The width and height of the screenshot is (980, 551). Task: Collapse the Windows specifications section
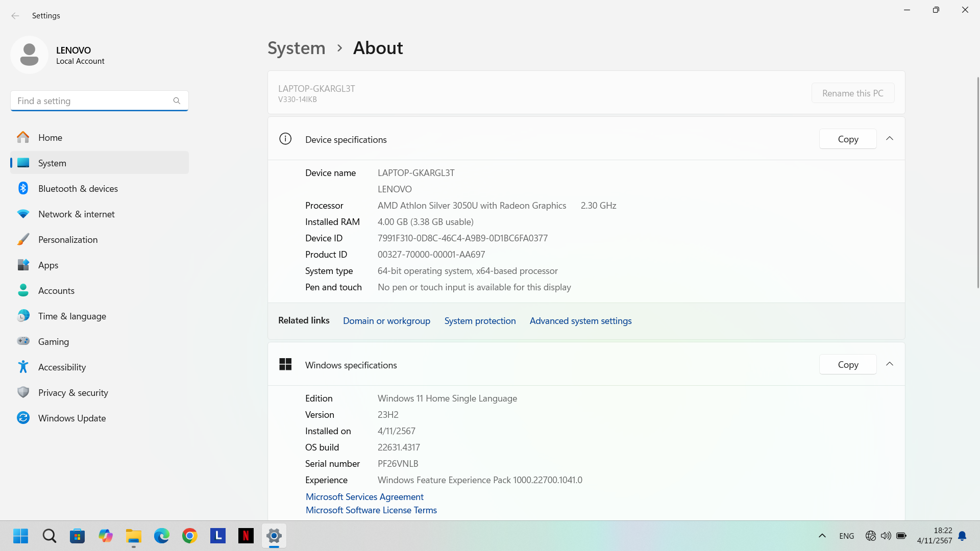890,364
